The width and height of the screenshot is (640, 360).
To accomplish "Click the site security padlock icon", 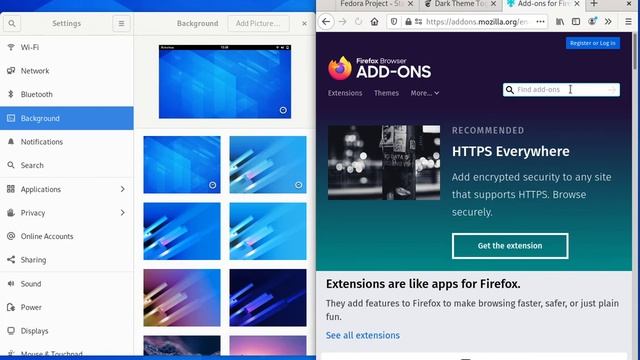I will point(408,22).
